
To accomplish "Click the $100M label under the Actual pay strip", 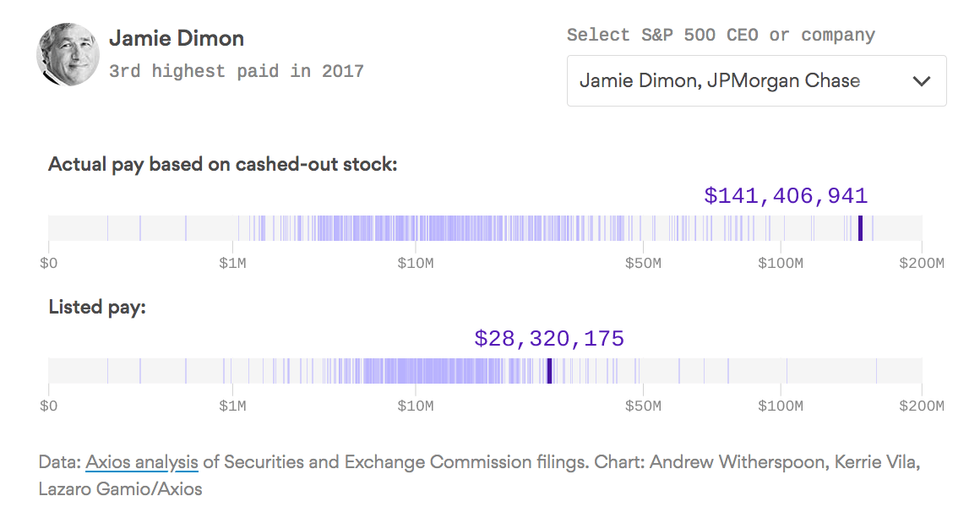I will 780,263.
